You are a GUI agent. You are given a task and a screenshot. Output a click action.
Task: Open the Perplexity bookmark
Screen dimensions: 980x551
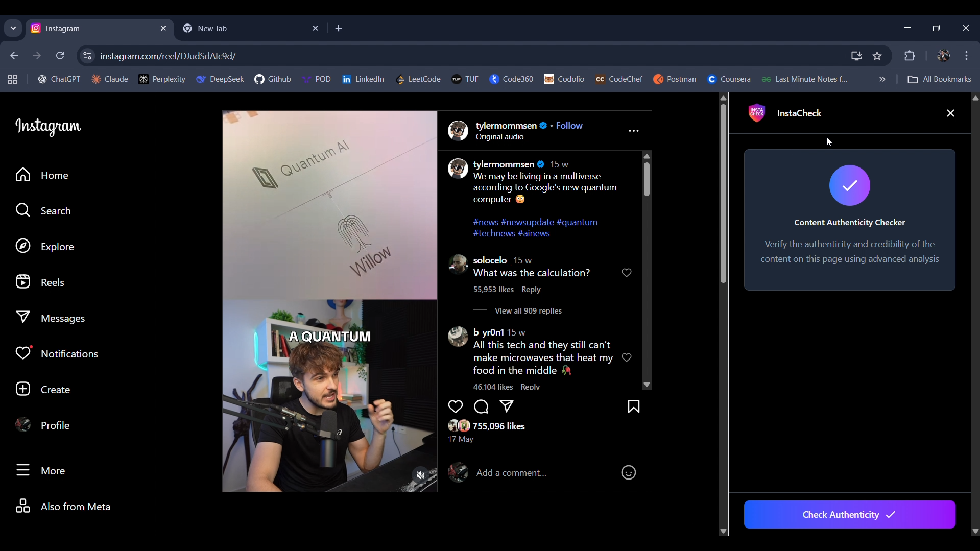[x=162, y=79]
